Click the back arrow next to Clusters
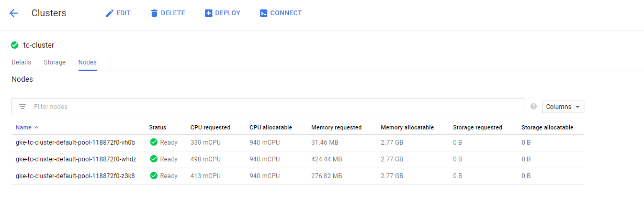 coord(14,13)
